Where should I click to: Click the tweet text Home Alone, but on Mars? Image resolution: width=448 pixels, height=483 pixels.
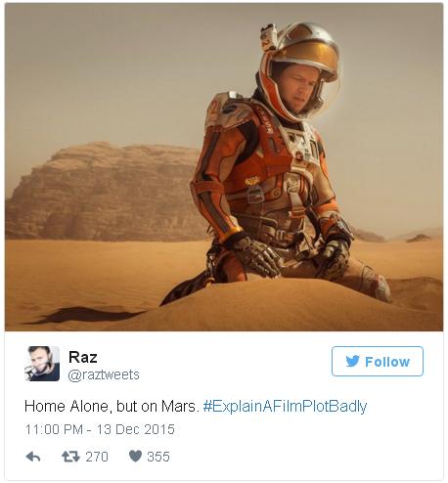112,407
